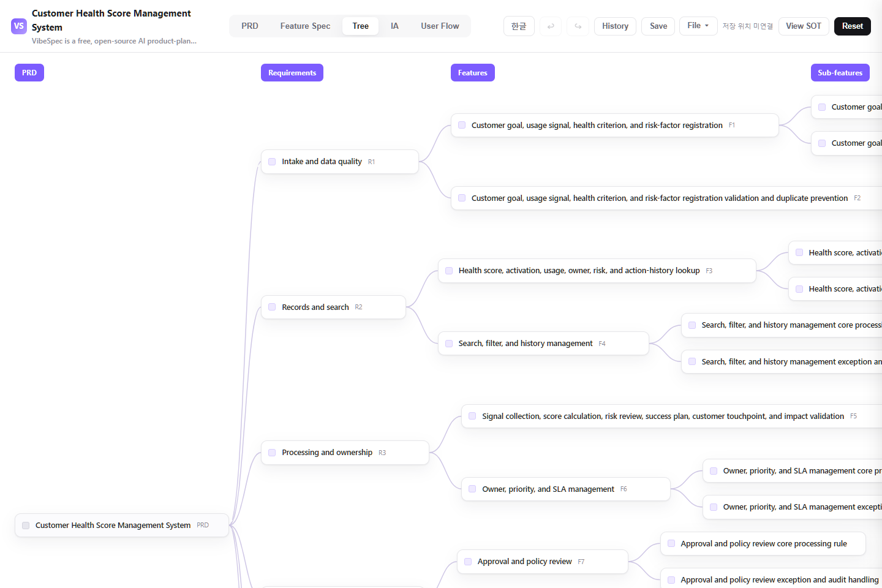
Task: Open the History panel
Action: pyautogui.click(x=615, y=26)
